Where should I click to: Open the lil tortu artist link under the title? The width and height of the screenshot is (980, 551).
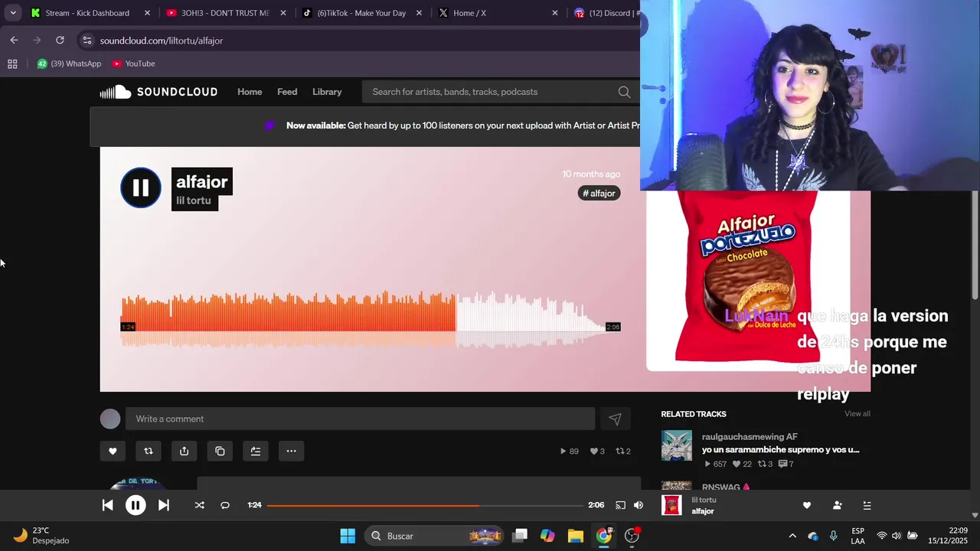pos(194,201)
